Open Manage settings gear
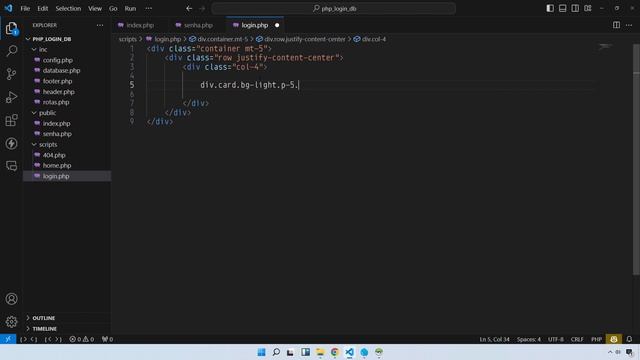640x360 pixels. 11,322
